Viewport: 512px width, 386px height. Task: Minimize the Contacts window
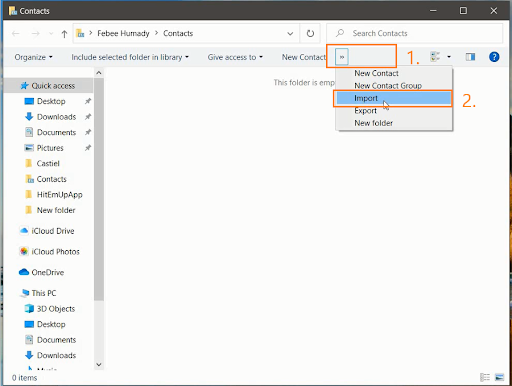click(433, 11)
